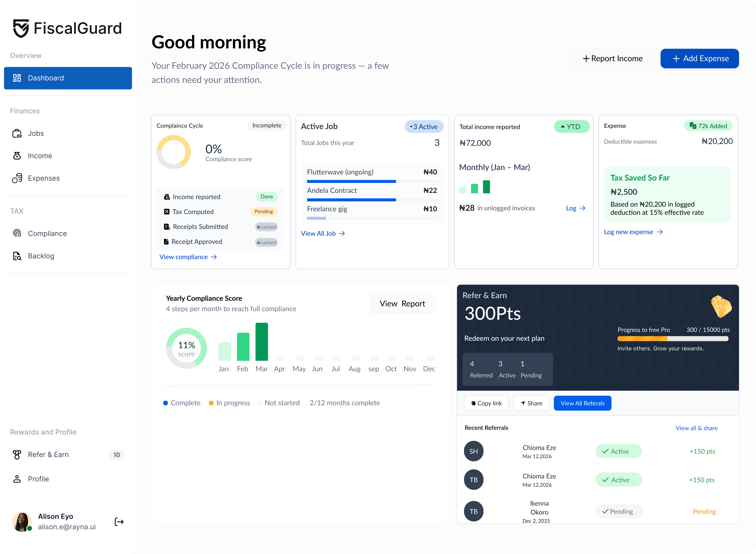
Task: Click the View all & share link
Action: point(696,428)
